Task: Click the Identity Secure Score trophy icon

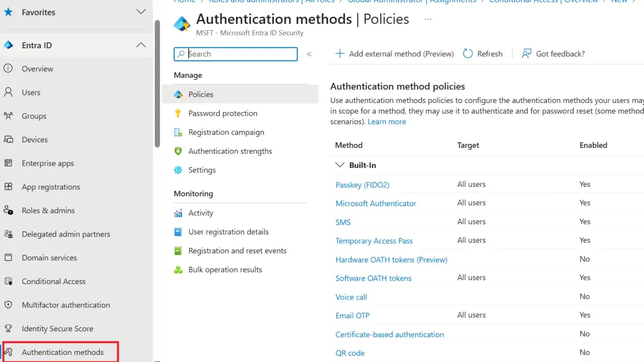Action: pyautogui.click(x=8, y=328)
